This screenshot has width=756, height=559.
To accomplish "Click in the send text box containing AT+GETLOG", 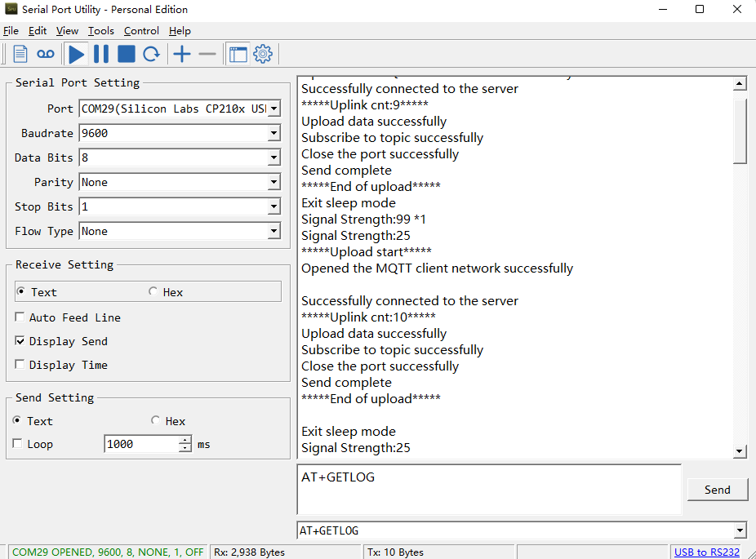I will pos(489,490).
